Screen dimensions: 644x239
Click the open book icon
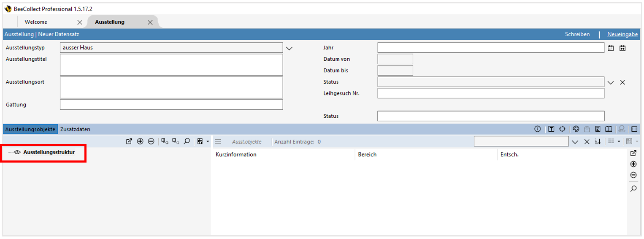[x=609, y=129]
